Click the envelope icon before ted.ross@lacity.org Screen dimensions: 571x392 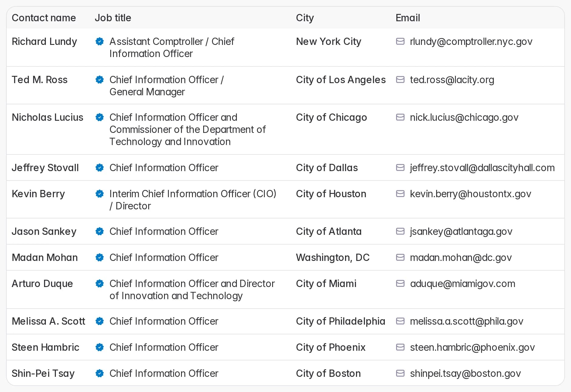[x=400, y=79]
